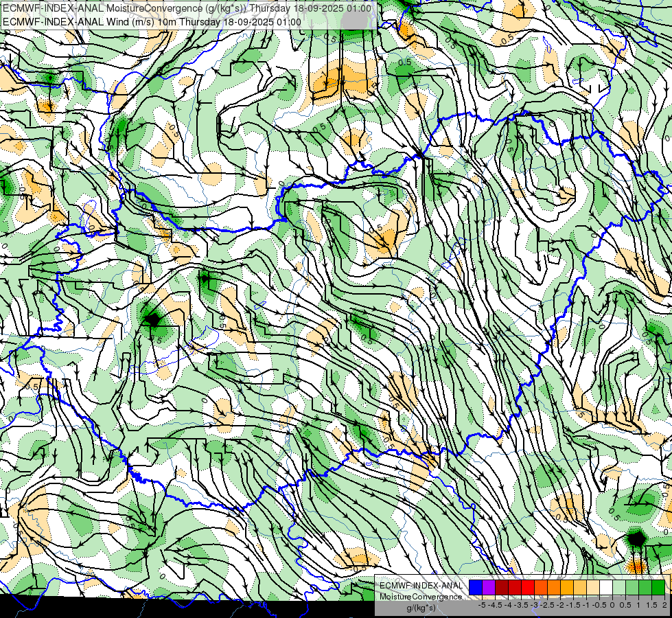Choose the amber swatch between -2 and -1.5
The image size is (672, 618).
click(x=567, y=588)
